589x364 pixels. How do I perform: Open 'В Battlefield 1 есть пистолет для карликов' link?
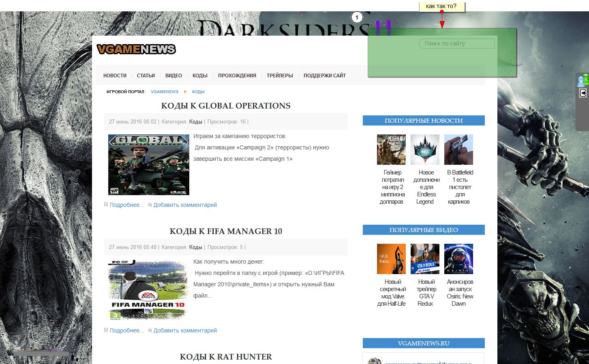(460, 187)
